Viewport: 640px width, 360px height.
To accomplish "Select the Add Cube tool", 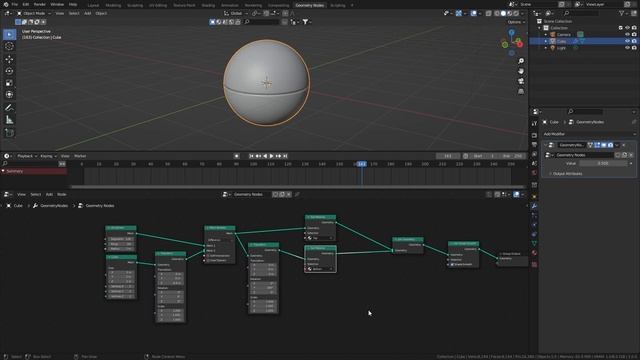I will pyautogui.click(x=9, y=133).
